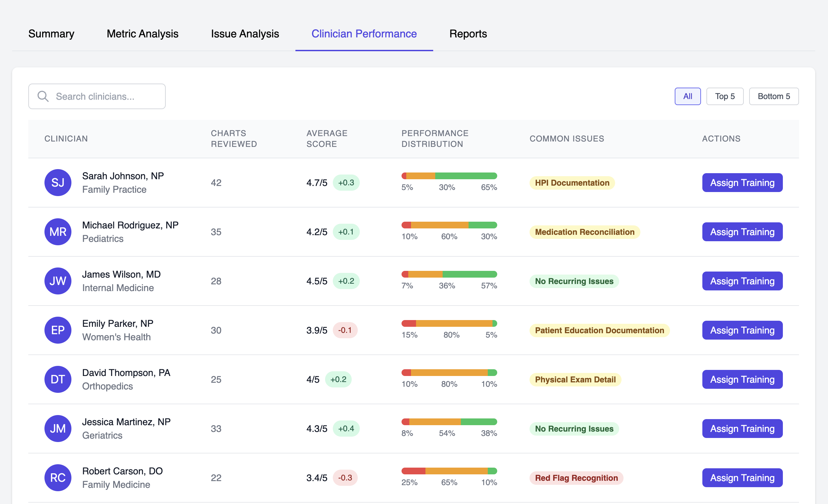Switch to the Top 5 filter
Image resolution: width=828 pixels, height=504 pixels.
tap(725, 96)
